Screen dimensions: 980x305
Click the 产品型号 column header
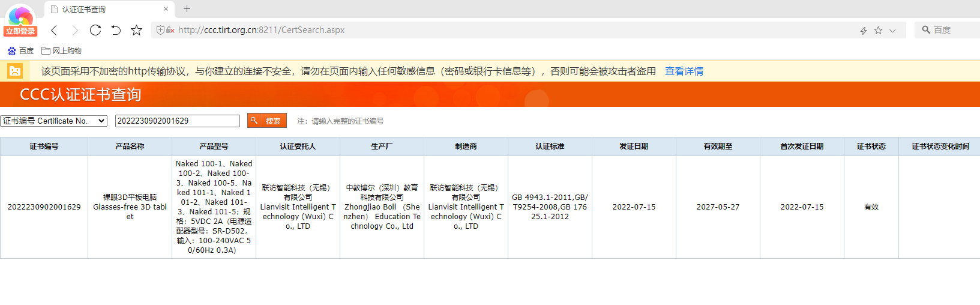(x=214, y=146)
